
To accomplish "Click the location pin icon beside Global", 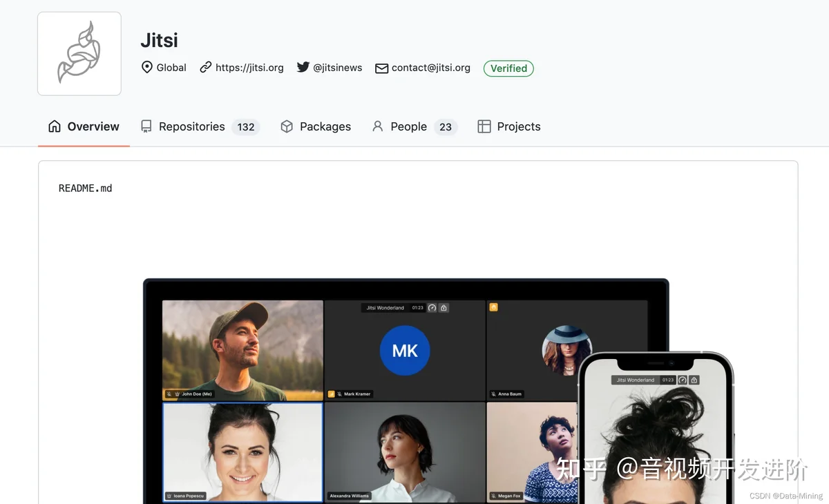I will [x=146, y=68].
